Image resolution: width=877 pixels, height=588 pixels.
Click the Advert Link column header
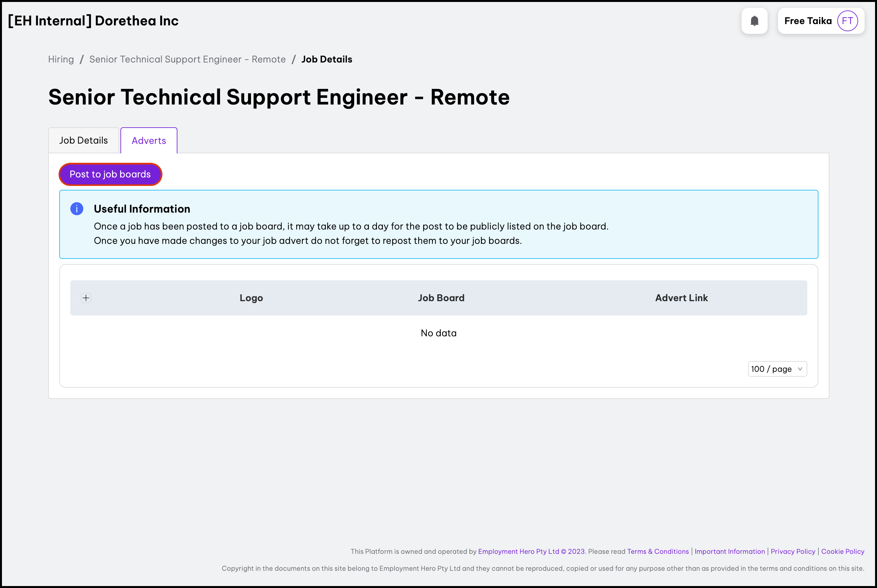[x=681, y=298]
